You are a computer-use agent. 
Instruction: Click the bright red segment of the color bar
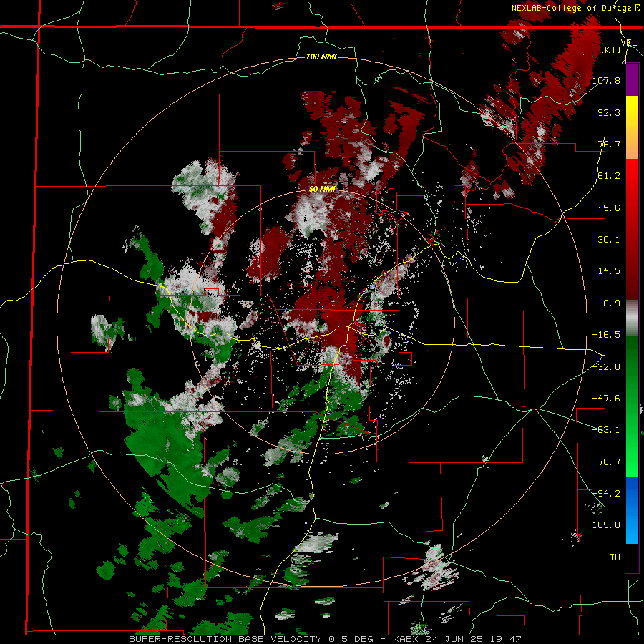[632, 176]
